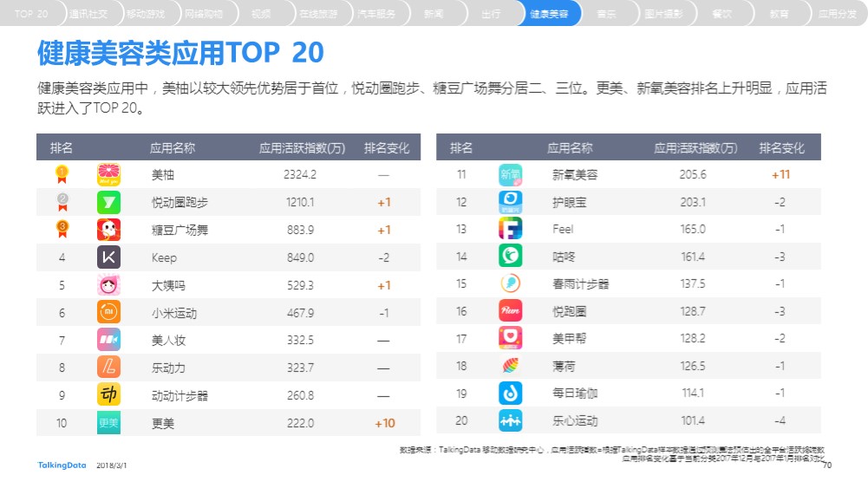Screen dimensions: 868x488
Task: Click the 大姨吗 pink app icon
Action: [x=108, y=285]
